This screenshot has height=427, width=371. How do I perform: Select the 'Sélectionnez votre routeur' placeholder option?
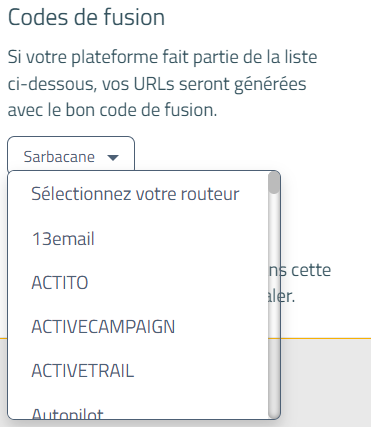(138, 194)
